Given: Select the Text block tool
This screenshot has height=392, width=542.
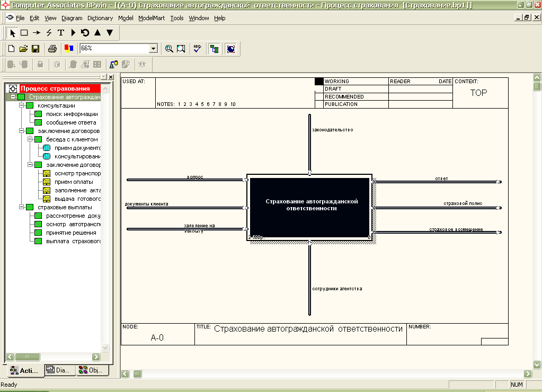Looking at the screenshot, I should coord(61,33).
